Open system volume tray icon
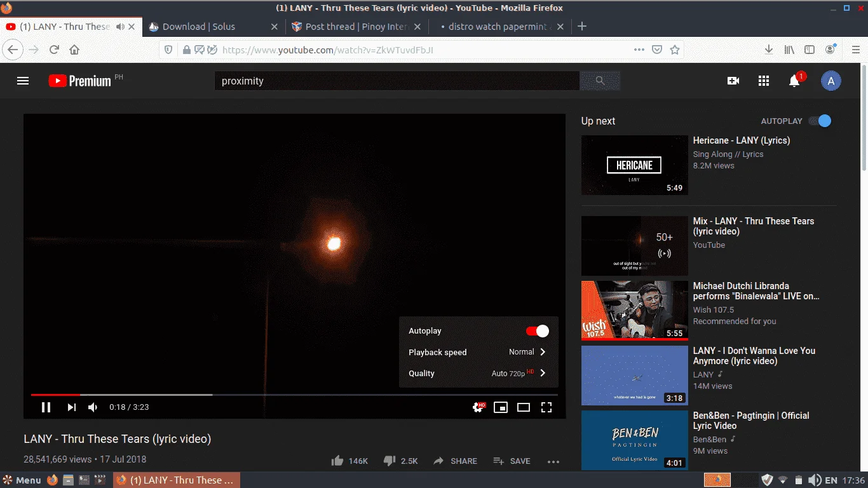Screen dimensions: 868x488 tap(815, 480)
